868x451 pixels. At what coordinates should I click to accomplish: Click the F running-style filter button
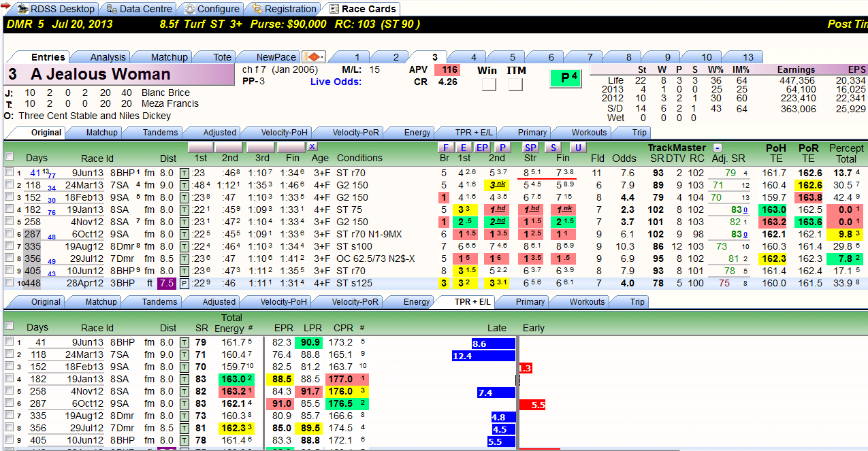[445, 147]
